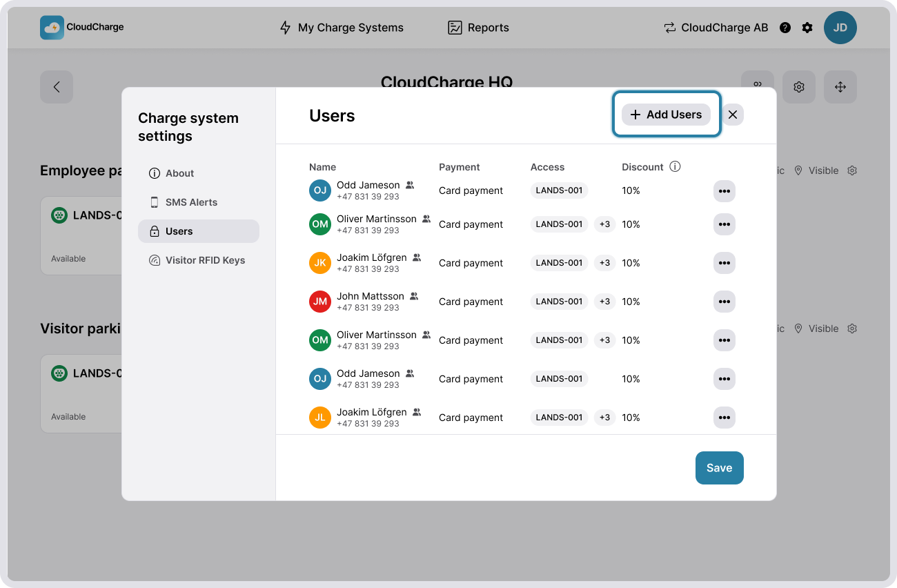Expand +3 access badge in the JK row

click(x=604, y=263)
